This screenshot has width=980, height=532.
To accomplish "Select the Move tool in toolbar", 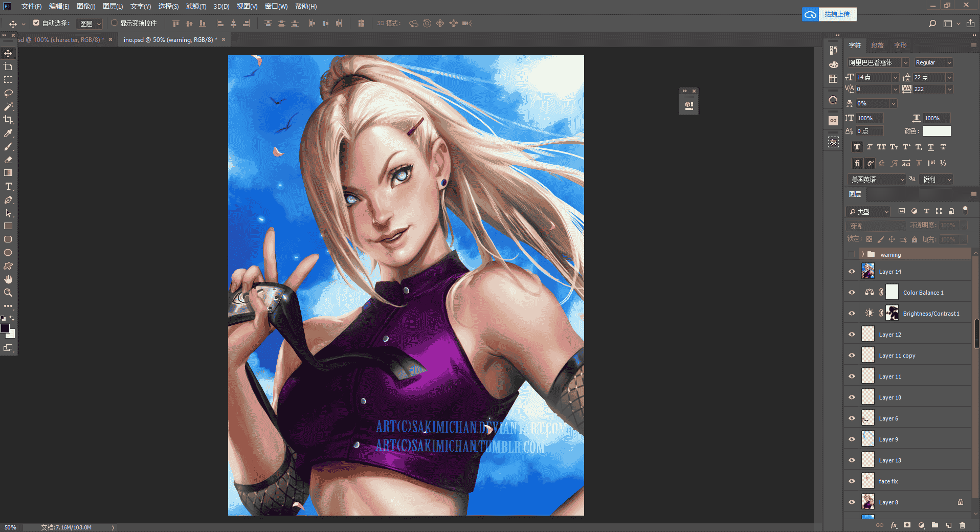I will [x=8, y=53].
